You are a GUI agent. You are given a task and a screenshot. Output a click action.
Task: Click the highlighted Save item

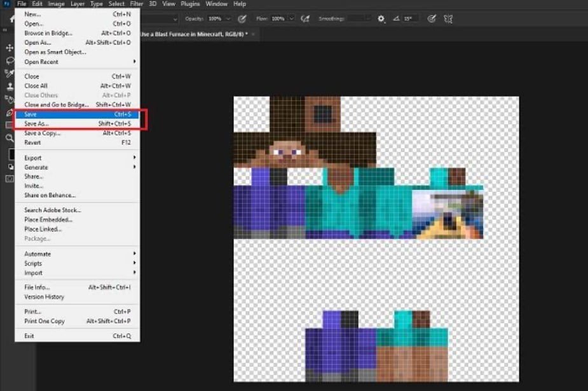78,114
